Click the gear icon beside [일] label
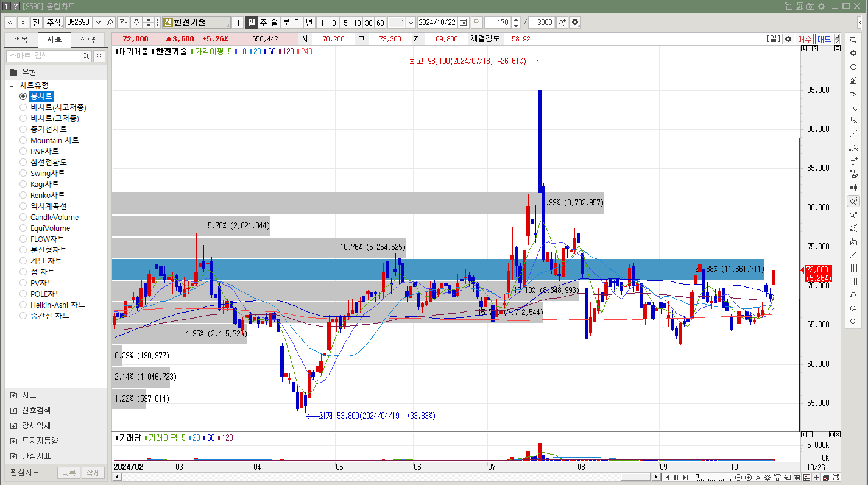 (788, 39)
